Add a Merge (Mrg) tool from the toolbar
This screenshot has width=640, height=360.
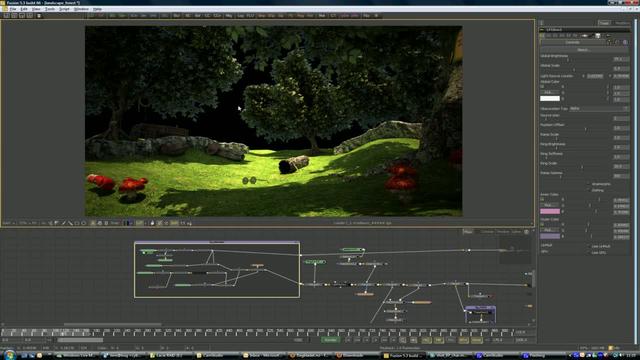click(x=229, y=16)
